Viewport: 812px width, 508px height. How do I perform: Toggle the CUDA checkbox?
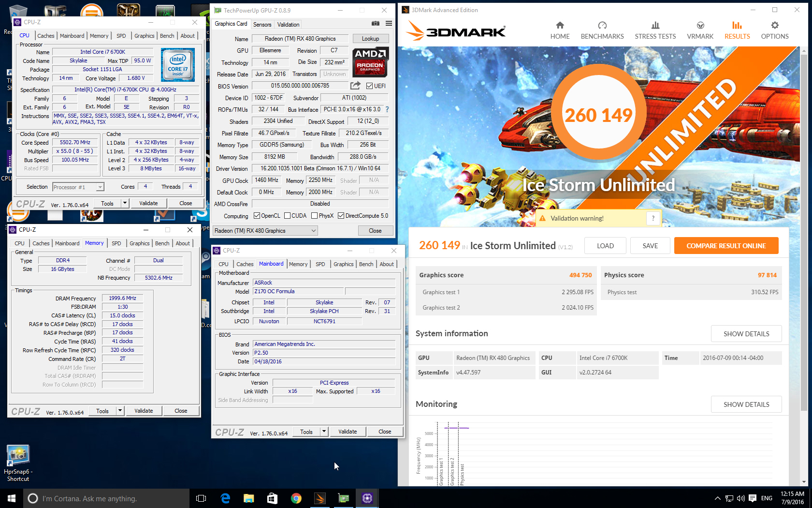coord(287,216)
